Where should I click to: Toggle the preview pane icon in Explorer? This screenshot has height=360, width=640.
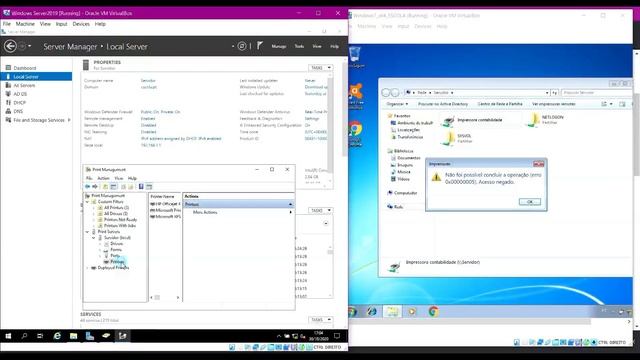[x=622, y=104]
